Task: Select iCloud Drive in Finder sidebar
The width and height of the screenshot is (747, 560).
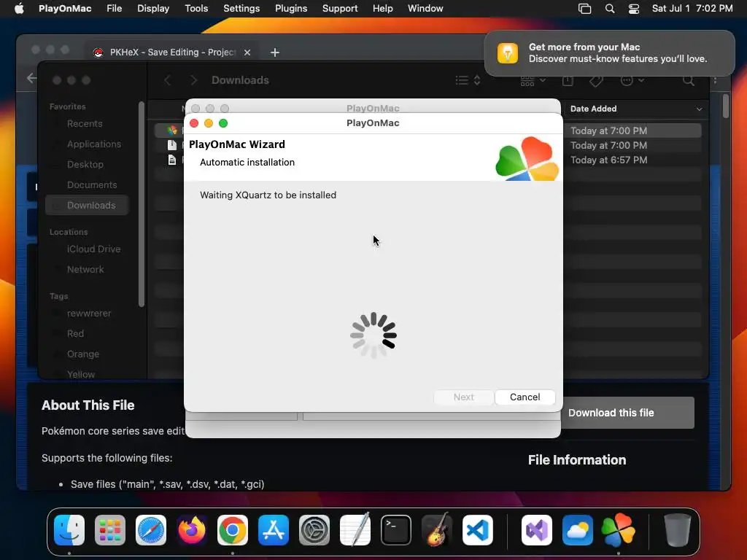Action: click(x=93, y=249)
